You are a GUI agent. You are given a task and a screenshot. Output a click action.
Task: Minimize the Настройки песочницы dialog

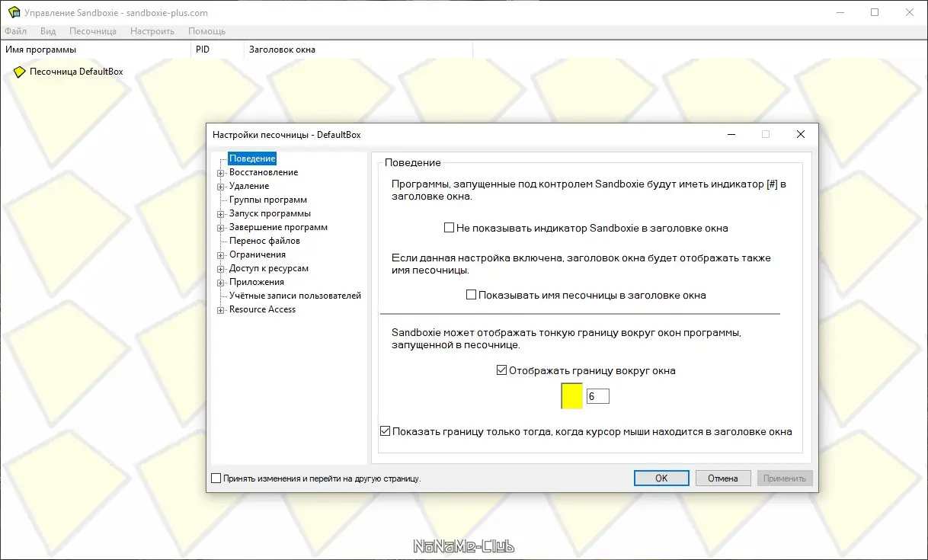tap(731, 134)
